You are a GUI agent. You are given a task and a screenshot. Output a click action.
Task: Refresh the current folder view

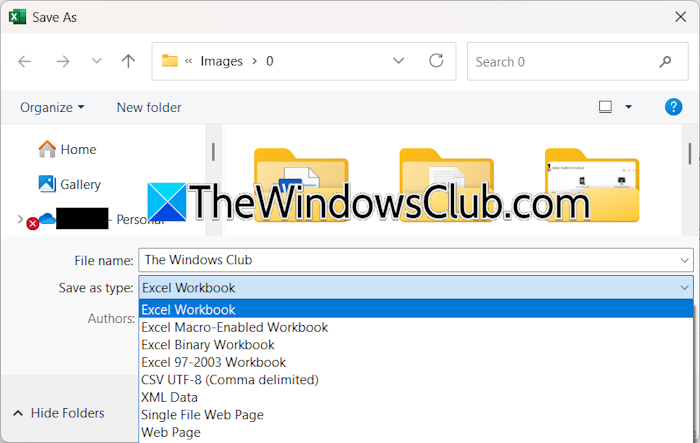pyautogui.click(x=436, y=60)
